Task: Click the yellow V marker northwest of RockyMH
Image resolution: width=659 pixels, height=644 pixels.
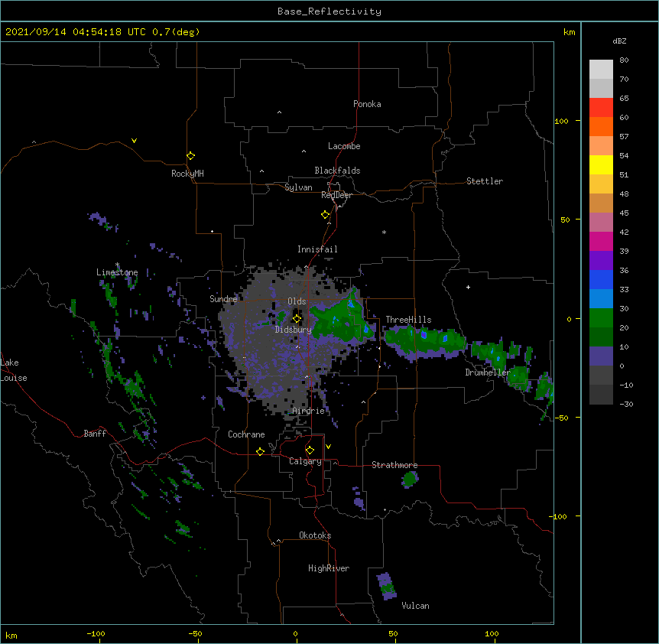Action: (x=134, y=141)
